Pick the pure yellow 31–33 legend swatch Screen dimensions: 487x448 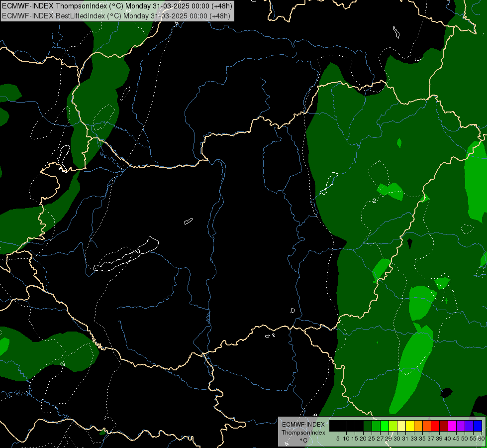point(410,426)
